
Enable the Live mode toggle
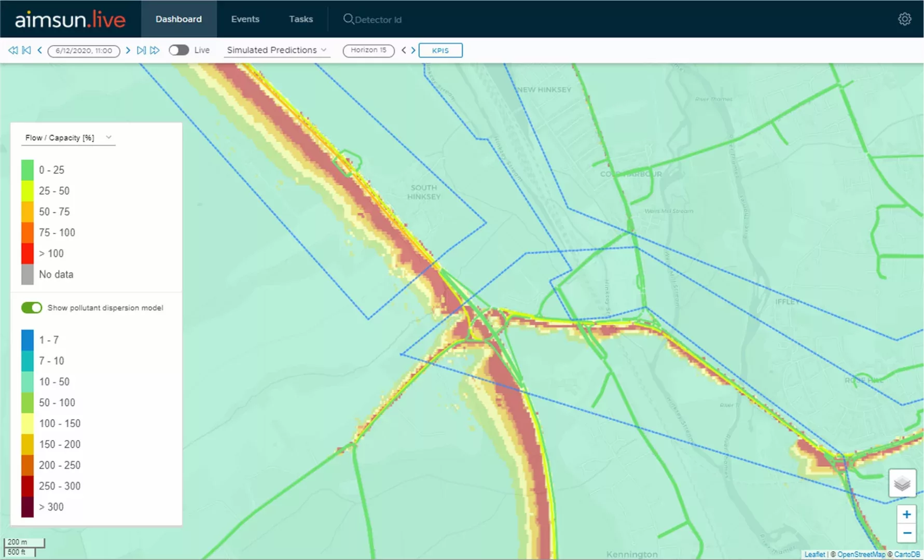click(179, 50)
